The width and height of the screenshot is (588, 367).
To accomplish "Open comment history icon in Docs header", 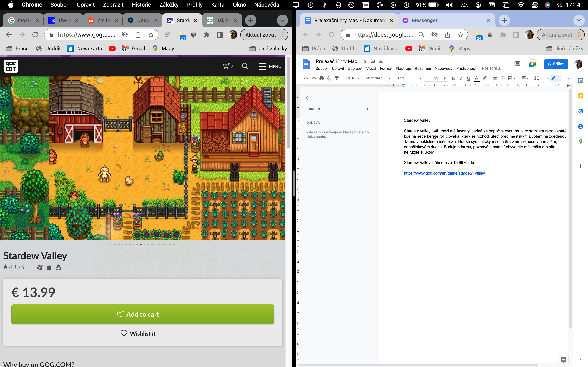I will click(517, 64).
